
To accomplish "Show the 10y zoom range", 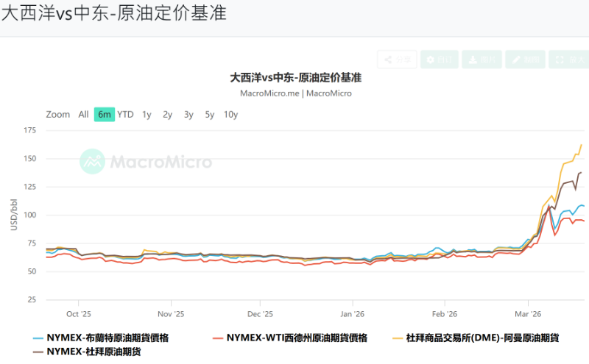I will point(230,114).
